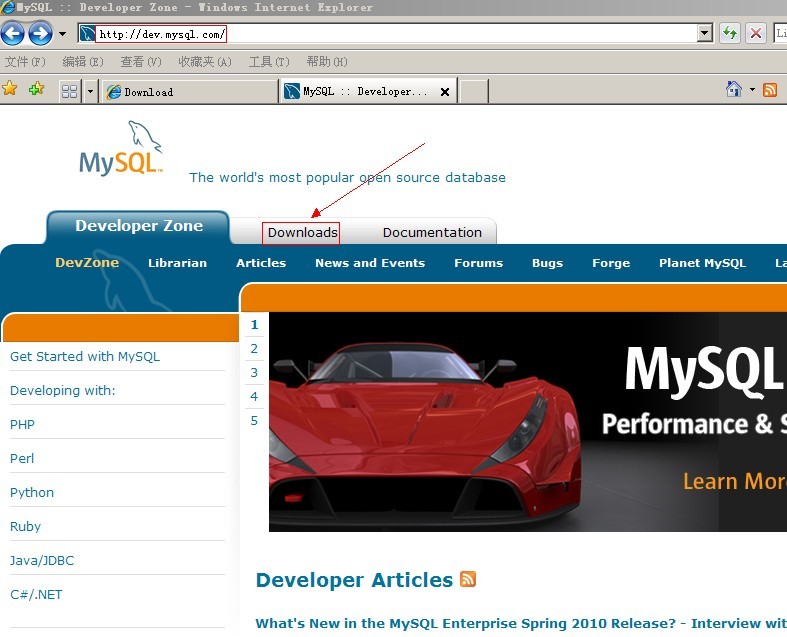
Task: Close the MySQL Developer Zone tab
Action: [x=445, y=92]
